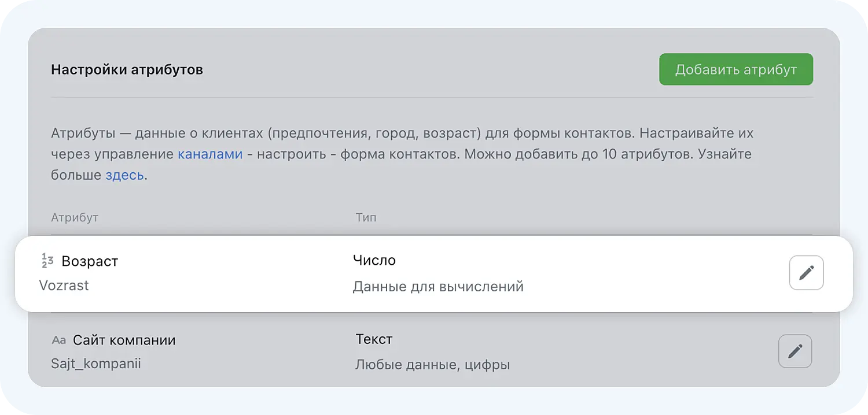Viewport: 868px width, 415px height.
Task: Click the Aa text-type icon beside Сайт компании
Action: pos(58,340)
